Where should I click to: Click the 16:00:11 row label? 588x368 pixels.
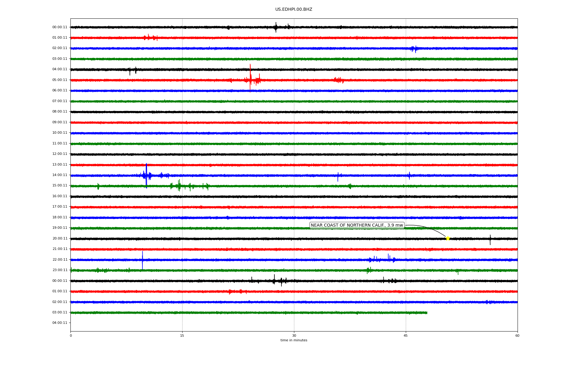coord(60,196)
